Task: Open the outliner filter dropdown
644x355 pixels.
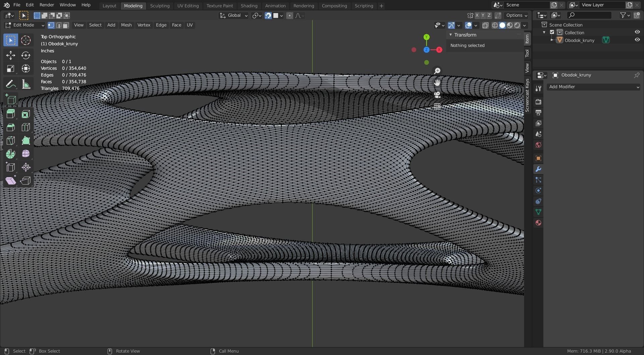Action: 625,15
